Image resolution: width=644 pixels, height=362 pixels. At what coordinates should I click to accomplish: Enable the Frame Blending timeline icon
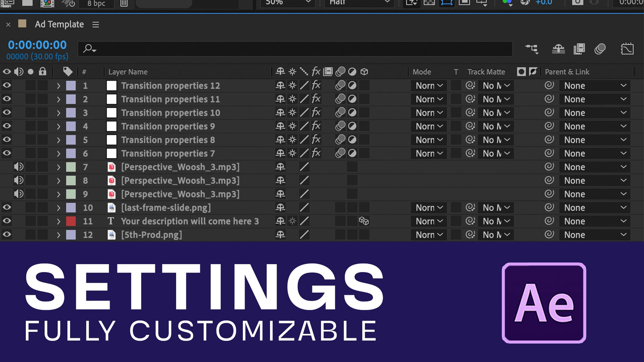click(579, 49)
